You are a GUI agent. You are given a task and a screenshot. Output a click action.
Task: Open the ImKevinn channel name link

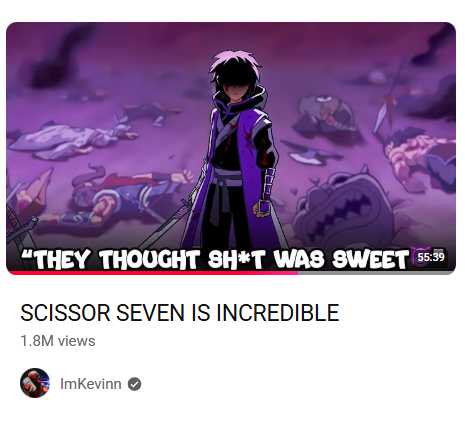click(x=91, y=384)
